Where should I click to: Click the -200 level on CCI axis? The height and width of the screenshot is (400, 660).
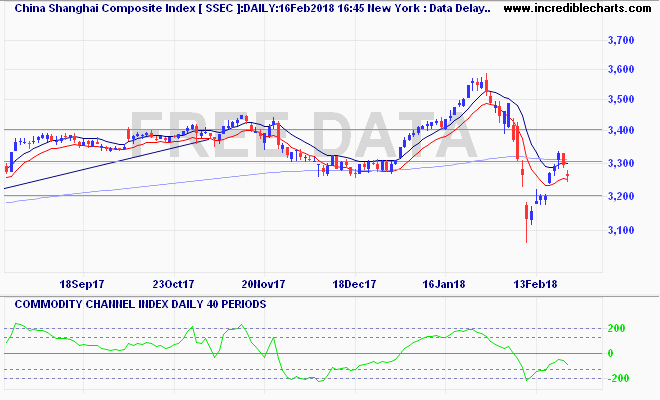(617, 378)
